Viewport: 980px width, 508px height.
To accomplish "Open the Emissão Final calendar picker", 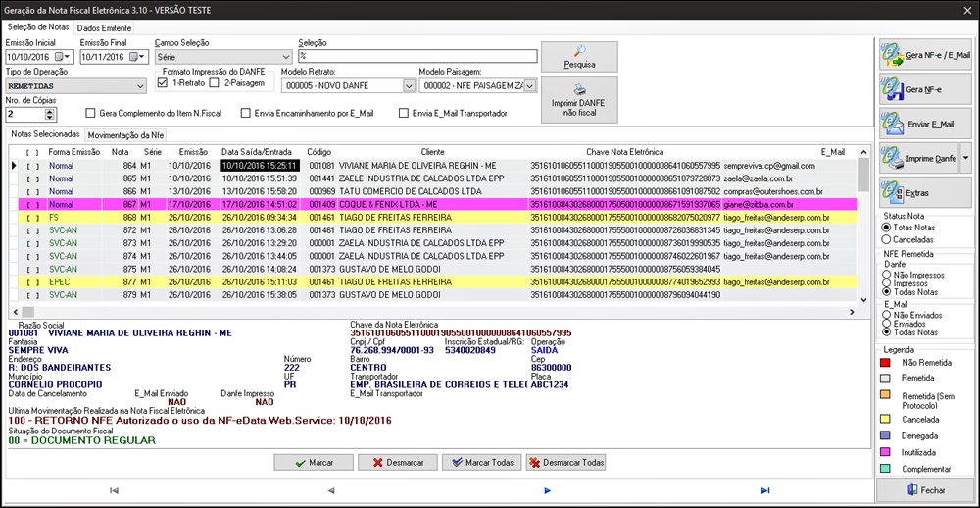I will 139,57.
